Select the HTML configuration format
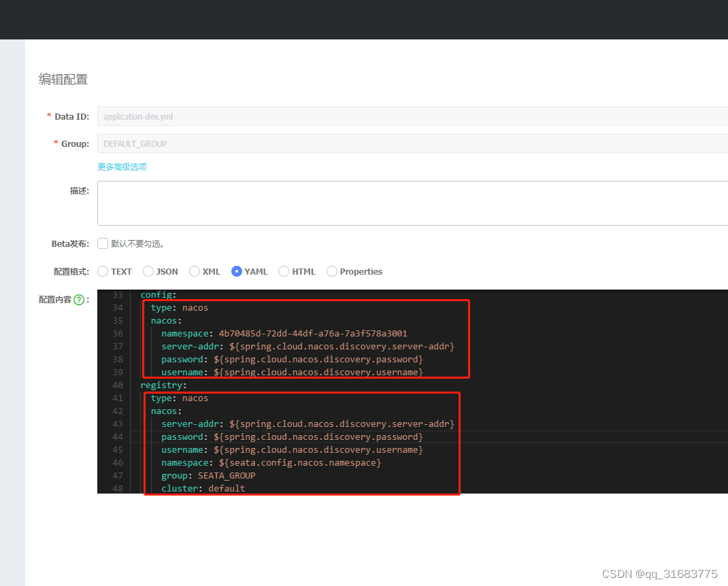Image resolution: width=728 pixels, height=586 pixels. point(283,271)
